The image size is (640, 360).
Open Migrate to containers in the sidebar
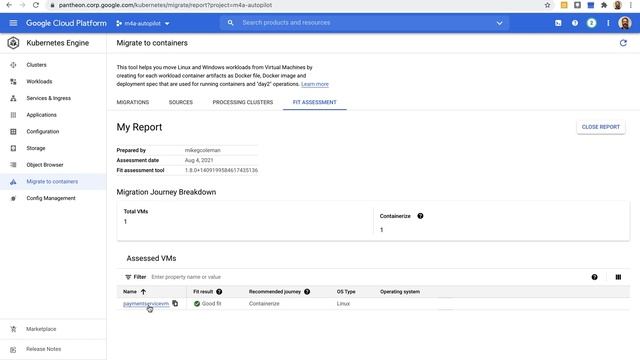[x=53, y=182]
